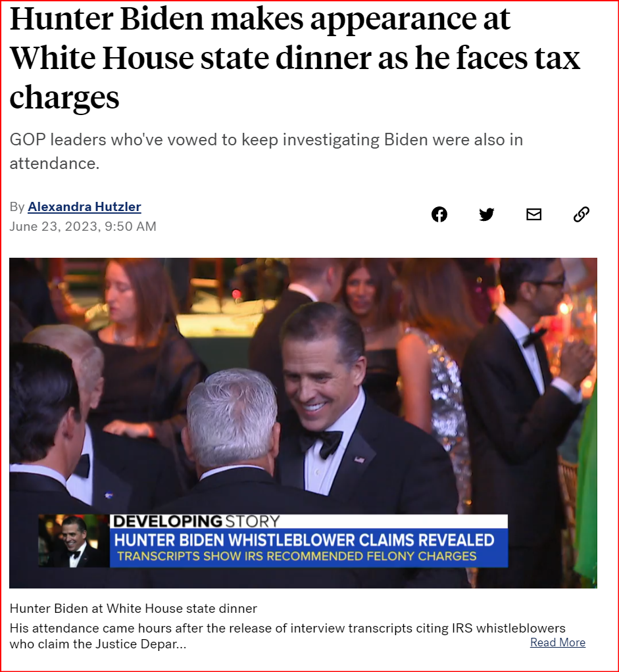Viewport: 619px width, 672px height.
Task: Play the state dinner video thumbnail
Action: (303, 423)
